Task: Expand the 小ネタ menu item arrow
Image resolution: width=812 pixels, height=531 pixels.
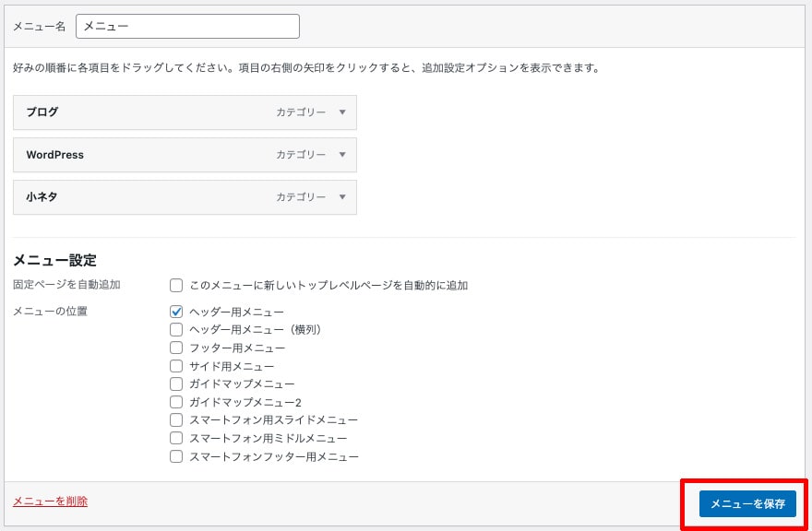Action: coord(342,197)
